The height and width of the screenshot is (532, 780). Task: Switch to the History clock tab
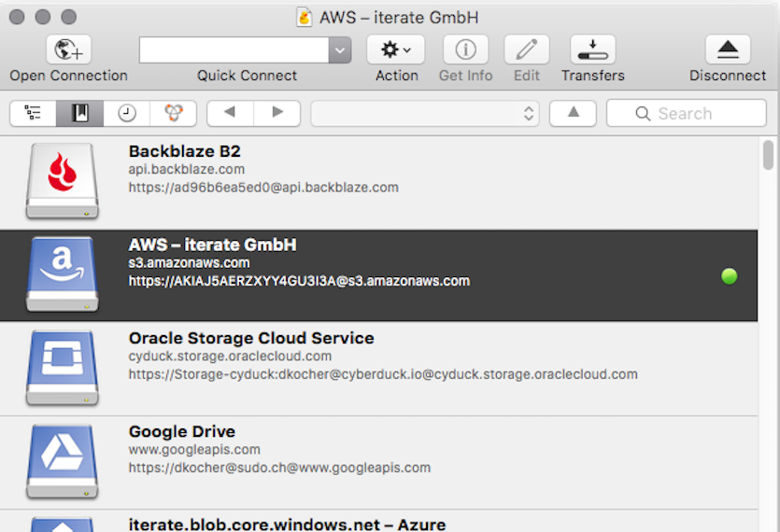(127, 113)
